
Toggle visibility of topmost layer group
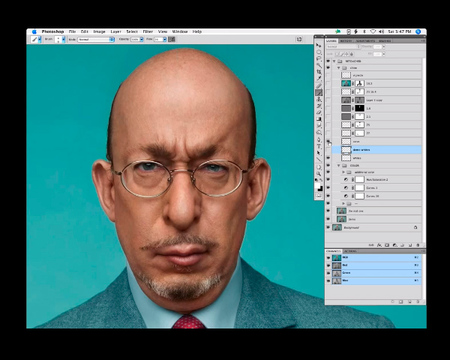click(x=328, y=61)
